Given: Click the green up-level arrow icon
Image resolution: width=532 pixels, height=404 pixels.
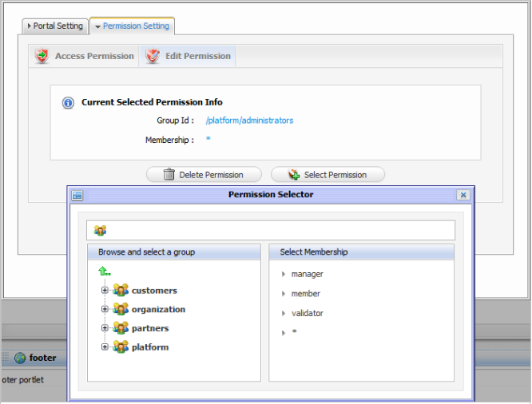Looking at the screenshot, I should point(104,271).
